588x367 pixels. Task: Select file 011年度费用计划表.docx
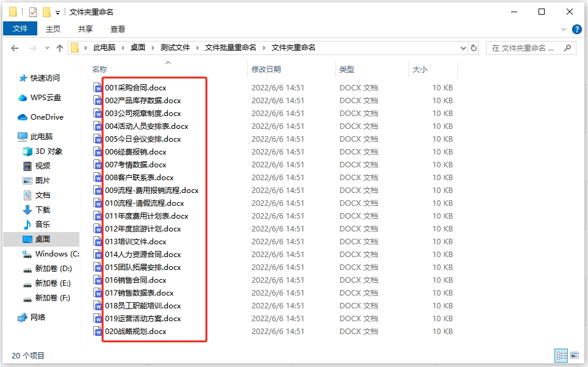click(147, 216)
